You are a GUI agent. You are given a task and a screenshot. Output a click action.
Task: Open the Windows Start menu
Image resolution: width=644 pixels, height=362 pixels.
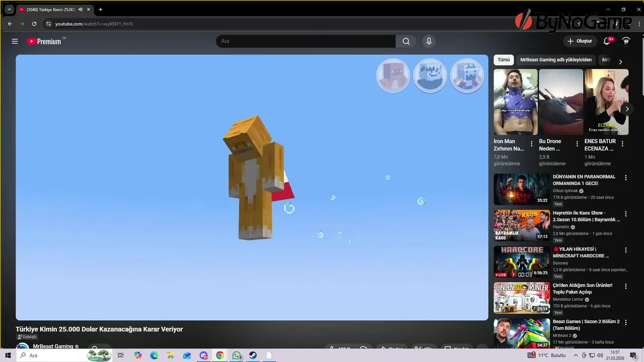8,355
